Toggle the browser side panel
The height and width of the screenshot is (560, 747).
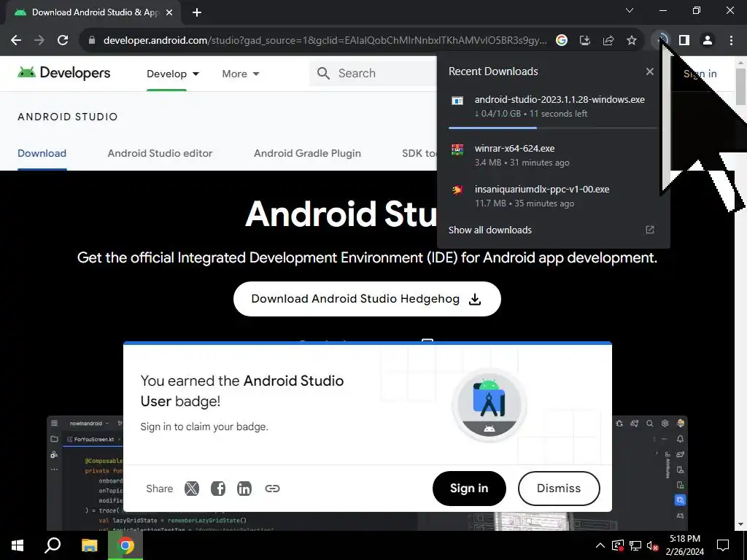[684, 41]
